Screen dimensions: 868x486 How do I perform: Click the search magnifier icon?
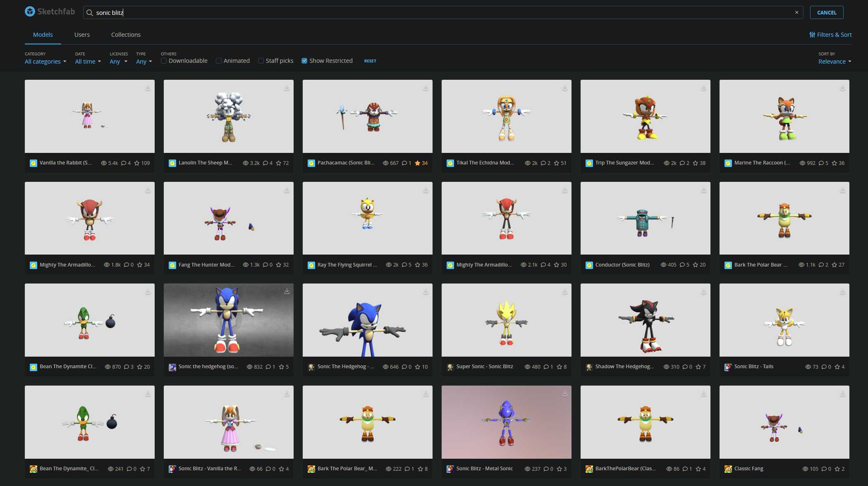[x=89, y=13]
